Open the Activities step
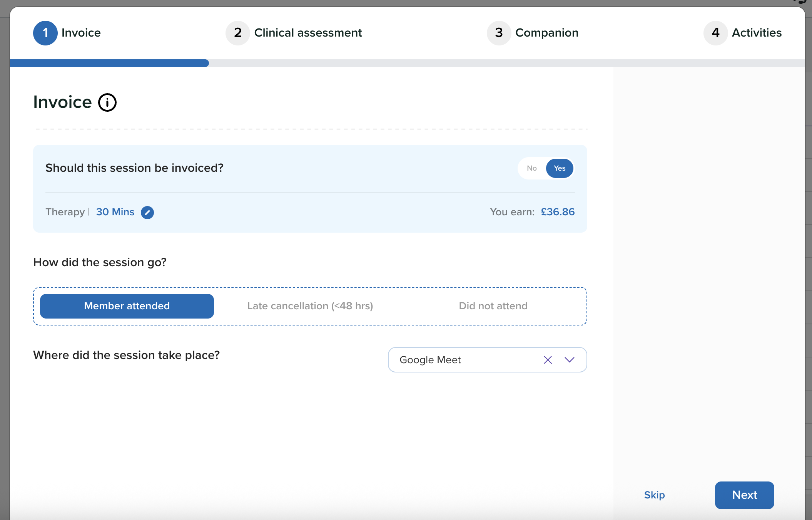Screen dimensions: 812x520 point(757,33)
